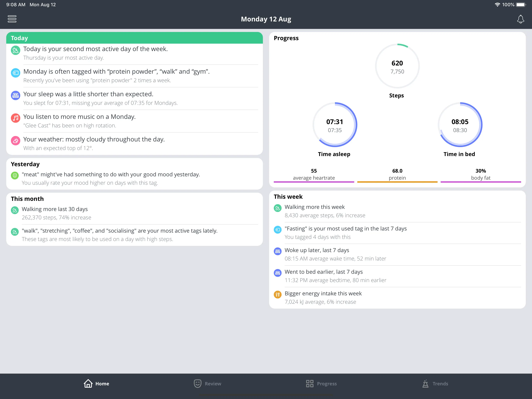Click the orange energy intake icon
The height and width of the screenshot is (399, 532).
click(x=277, y=295)
